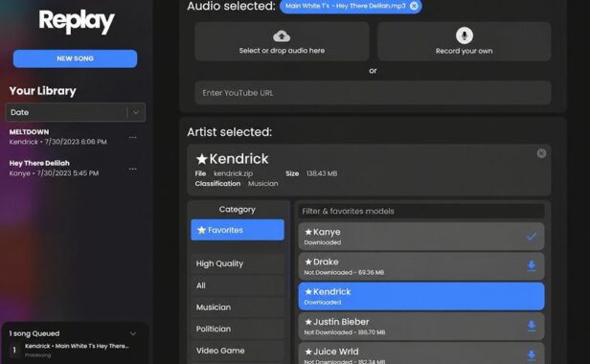Download the Drake model

(532, 265)
